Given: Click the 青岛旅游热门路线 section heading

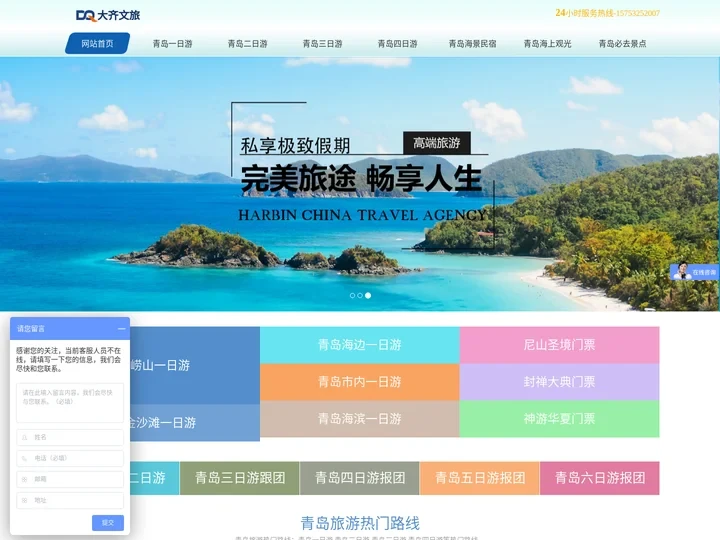Looking at the screenshot, I should [360, 523].
